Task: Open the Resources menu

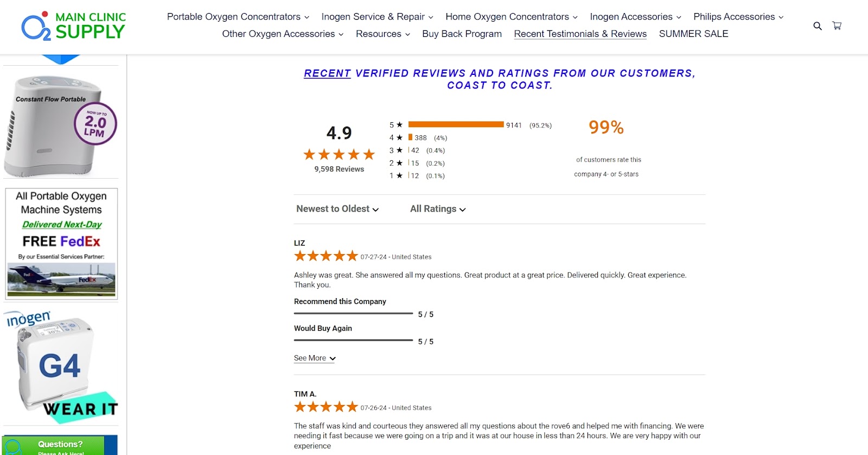Action: 382,34
